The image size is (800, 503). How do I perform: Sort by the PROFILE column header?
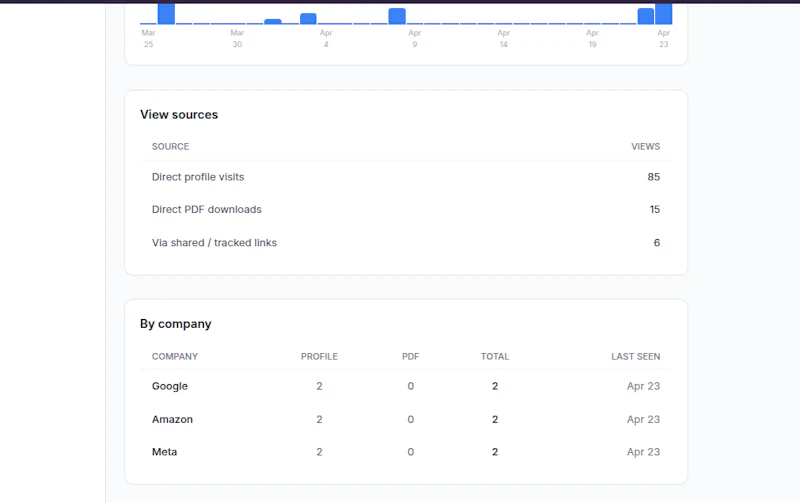pyautogui.click(x=319, y=357)
